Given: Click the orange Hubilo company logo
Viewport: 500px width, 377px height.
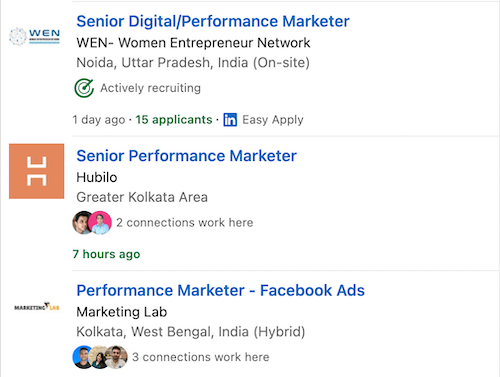Looking at the screenshot, I should click(37, 171).
